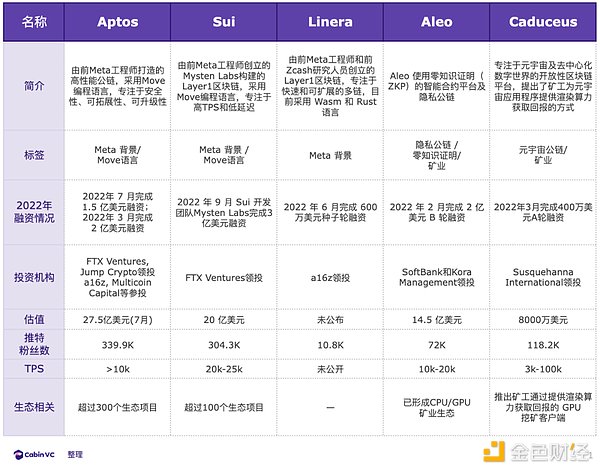Click the 元宇宙公链/矿业 tag cell
This screenshot has height=473, width=600.
pos(543,155)
